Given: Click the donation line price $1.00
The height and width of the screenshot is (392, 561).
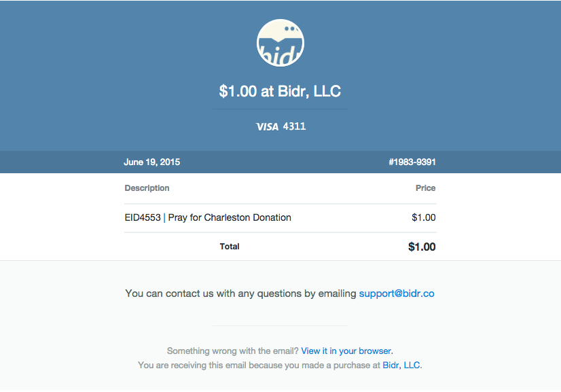Looking at the screenshot, I should [x=424, y=217].
